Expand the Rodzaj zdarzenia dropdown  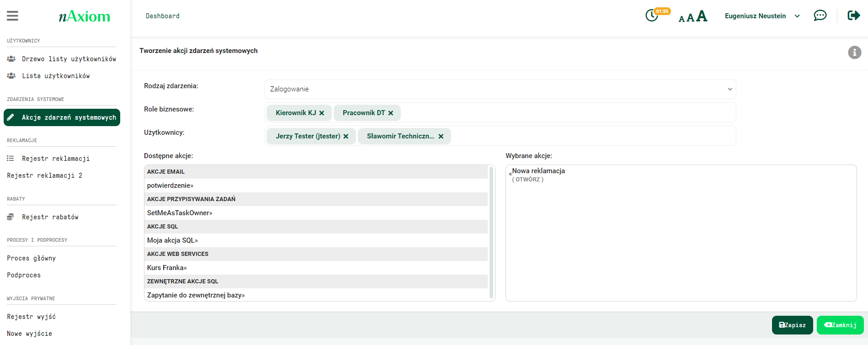500,89
